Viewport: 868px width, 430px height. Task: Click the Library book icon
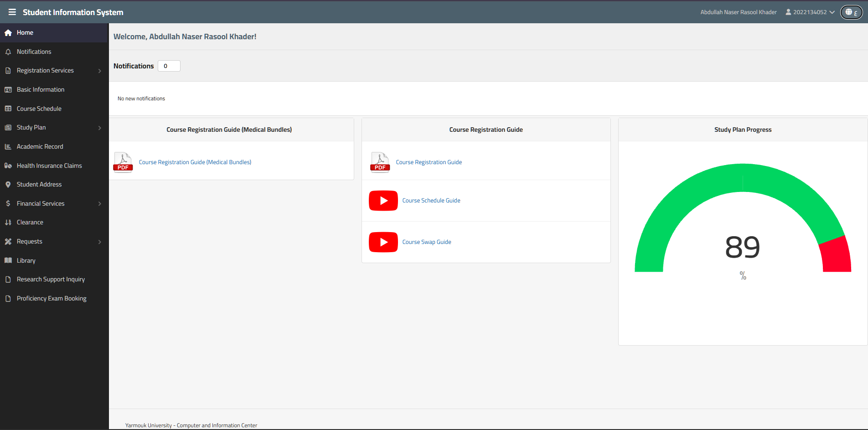pyautogui.click(x=8, y=260)
